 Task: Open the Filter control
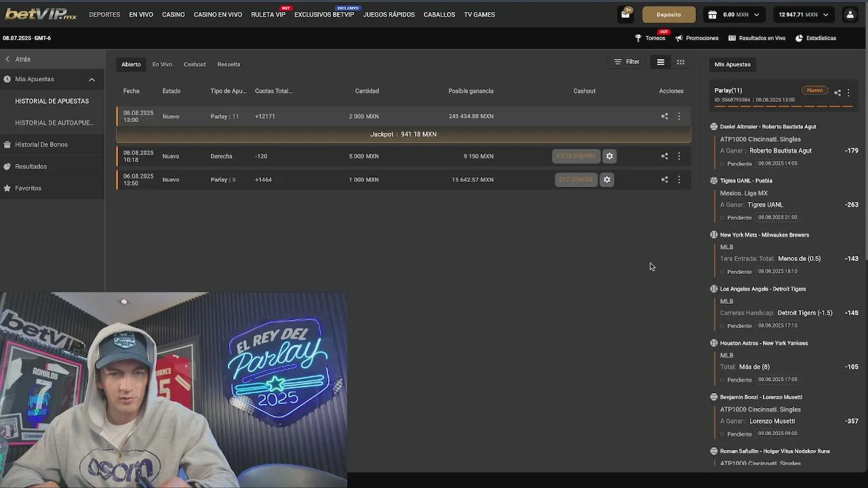627,62
